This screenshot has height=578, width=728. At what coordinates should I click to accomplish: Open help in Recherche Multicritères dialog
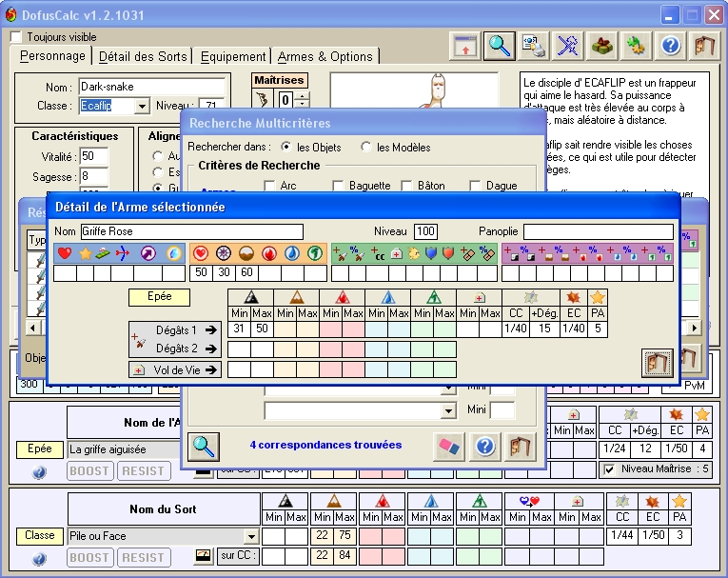[x=484, y=447]
